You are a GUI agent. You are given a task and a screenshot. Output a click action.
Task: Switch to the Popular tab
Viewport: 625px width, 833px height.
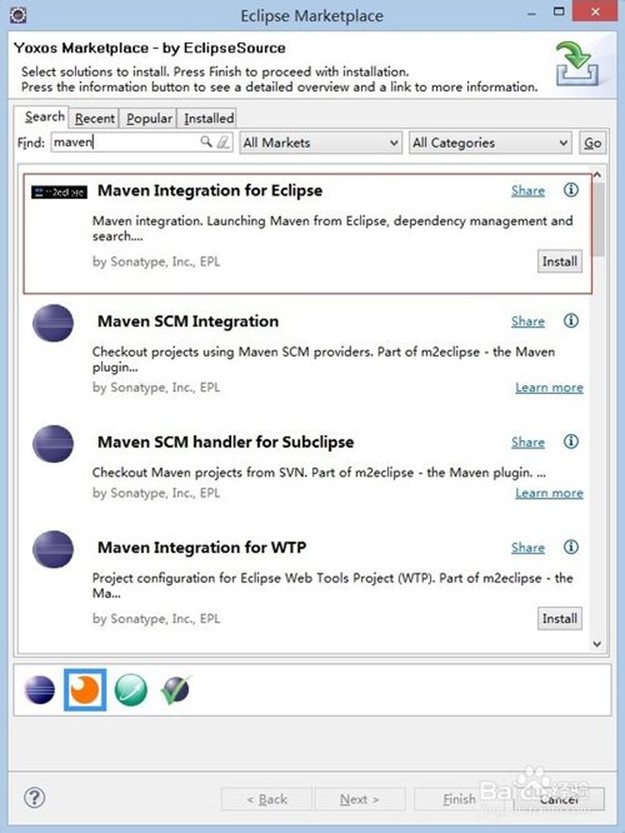coord(149,118)
